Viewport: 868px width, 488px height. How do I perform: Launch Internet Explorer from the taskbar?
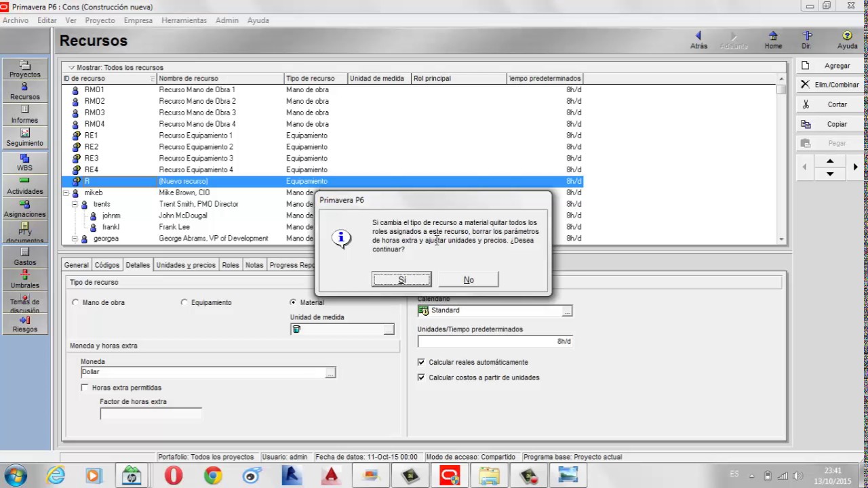54,476
